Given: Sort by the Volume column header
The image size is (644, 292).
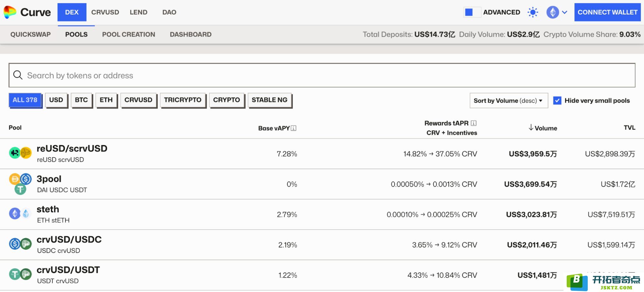Looking at the screenshot, I should [543, 128].
